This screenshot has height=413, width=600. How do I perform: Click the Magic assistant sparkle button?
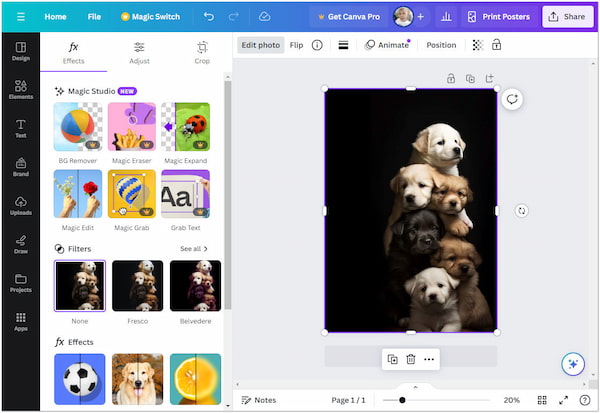(573, 364)
